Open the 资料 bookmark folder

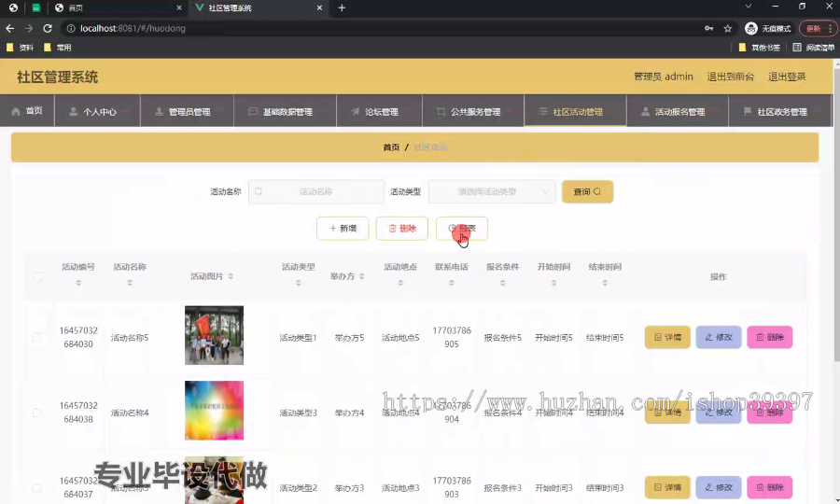(20, 48)
